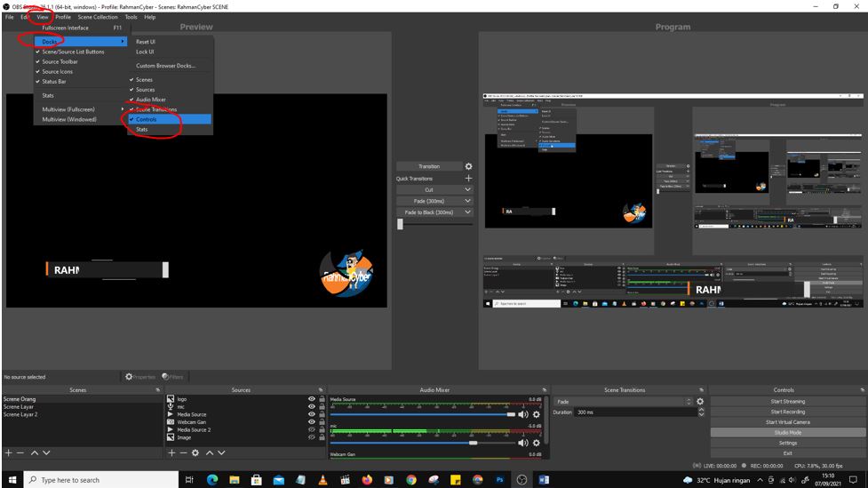The height and width of the screenshot is (488, 868).
Task: Lock the Webcam Gan source
Action: (x=322, y=422)
